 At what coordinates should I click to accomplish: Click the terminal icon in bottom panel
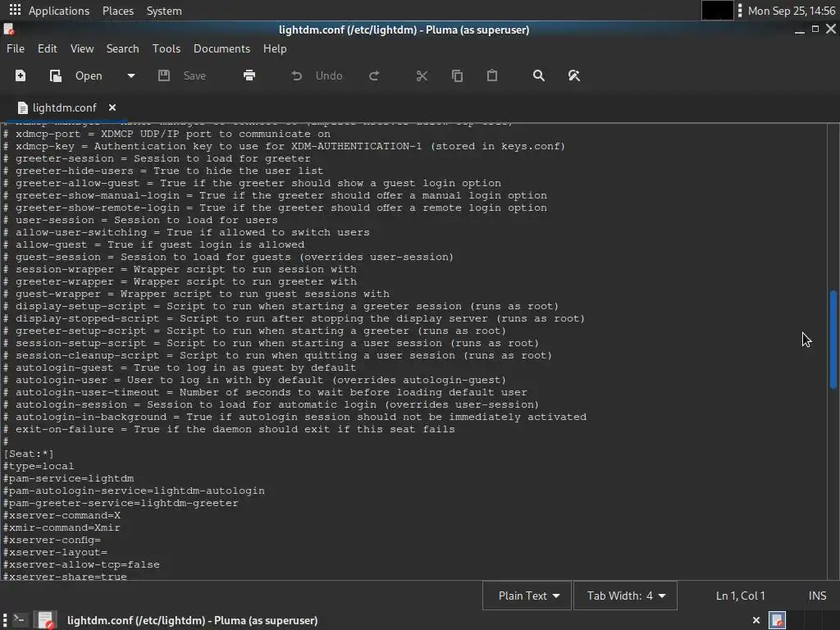20,620
